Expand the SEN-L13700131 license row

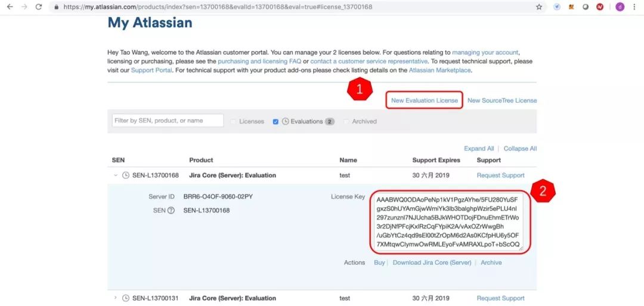(x=116, y=298)
